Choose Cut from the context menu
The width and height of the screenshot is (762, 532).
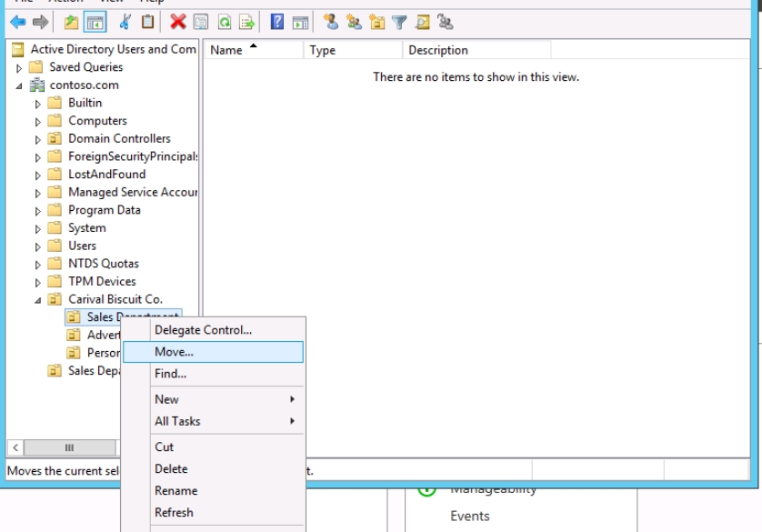(214, 447)
